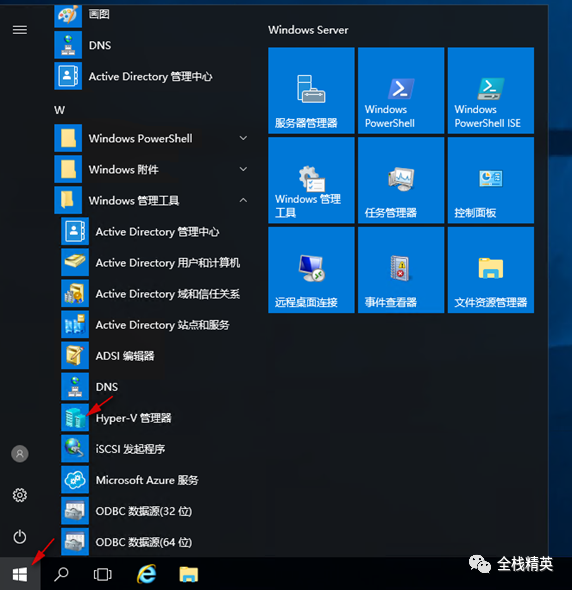
Task: Launch Internet Explorer from taskbar
Action: [x=146, y=574]
